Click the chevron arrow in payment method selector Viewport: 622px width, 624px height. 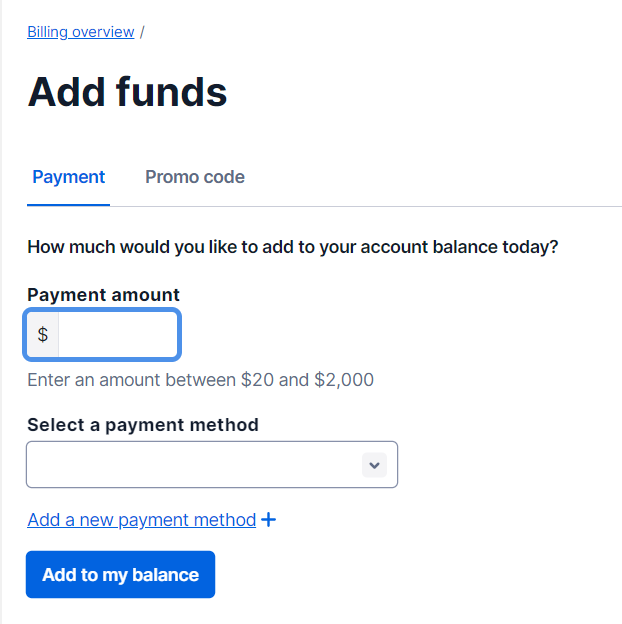tap(374, 465)
